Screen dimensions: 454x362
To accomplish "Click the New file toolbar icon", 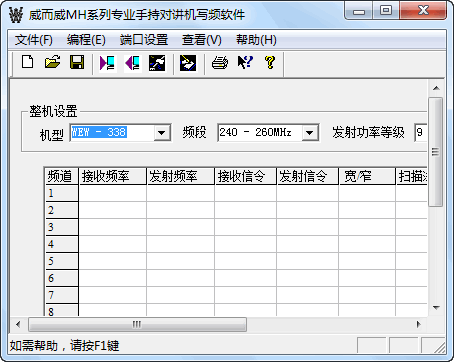I will pos(28,62).
